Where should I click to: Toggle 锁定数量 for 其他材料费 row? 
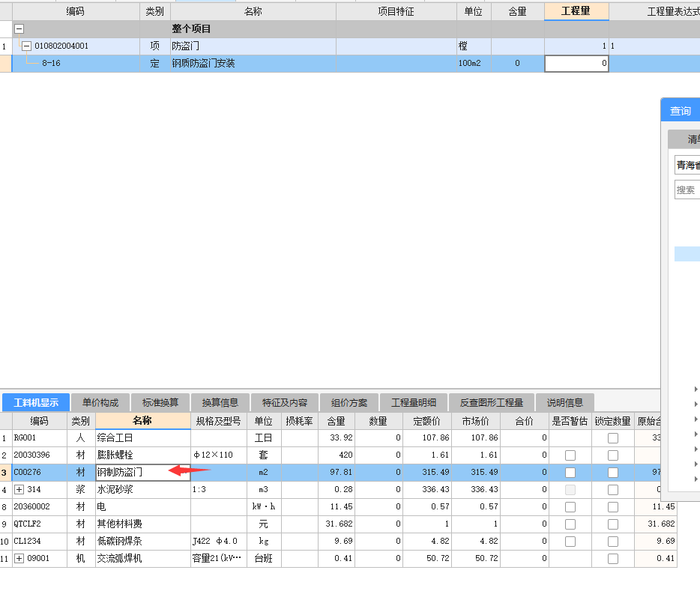(x=613, y=524)
